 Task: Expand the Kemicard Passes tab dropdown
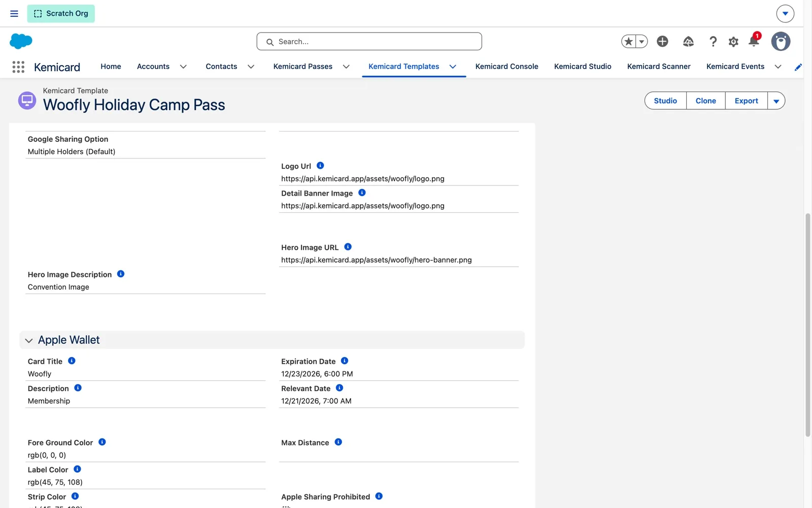pos(346,67)
